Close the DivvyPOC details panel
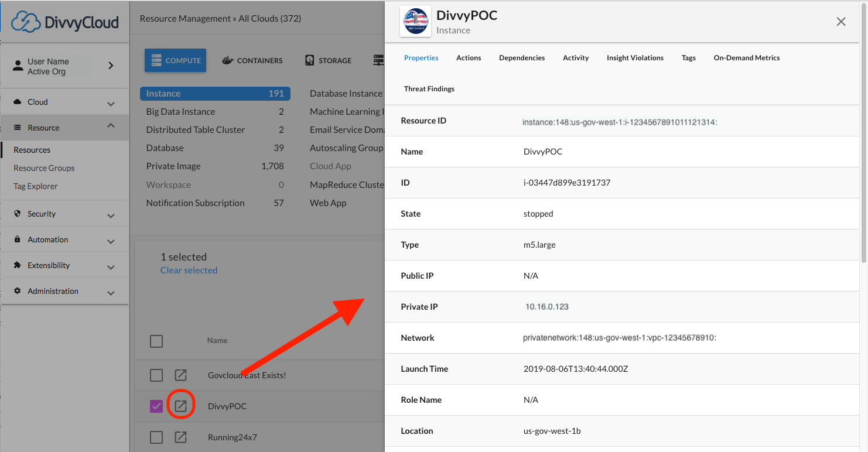This screenshot has width=868, height=452. (x=841, y=22)
